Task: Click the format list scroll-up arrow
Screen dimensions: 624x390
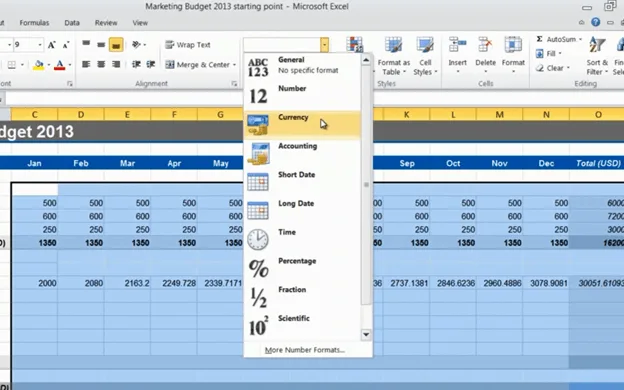Action: 366,60
